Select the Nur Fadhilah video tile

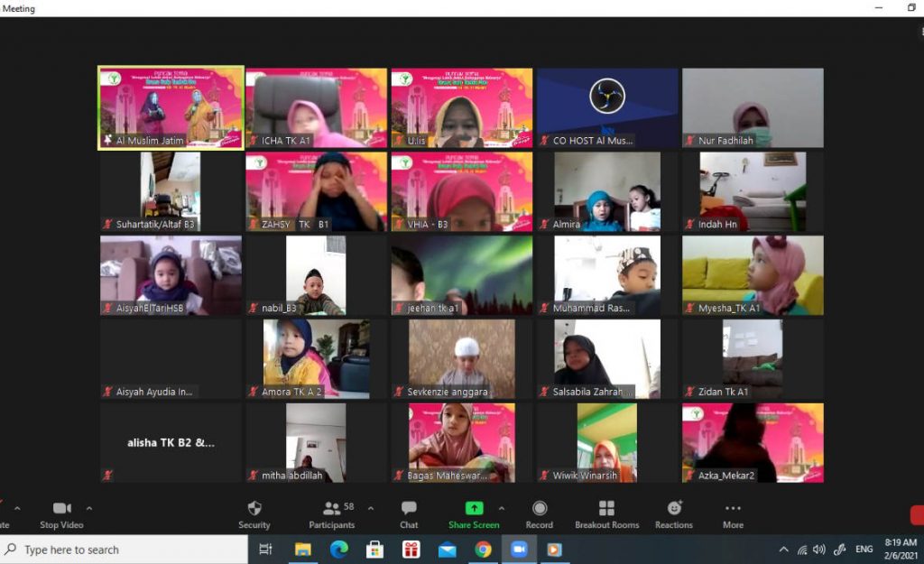753,108
